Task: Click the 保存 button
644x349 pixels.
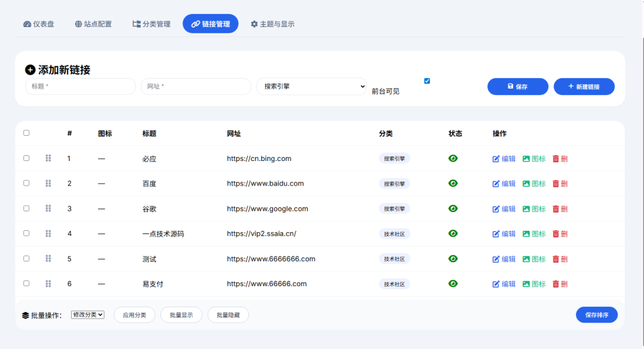Action: 518,87
